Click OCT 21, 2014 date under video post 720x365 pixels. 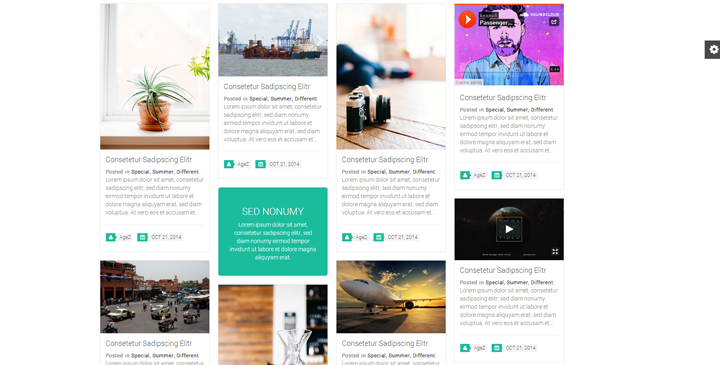coord(520,348)
